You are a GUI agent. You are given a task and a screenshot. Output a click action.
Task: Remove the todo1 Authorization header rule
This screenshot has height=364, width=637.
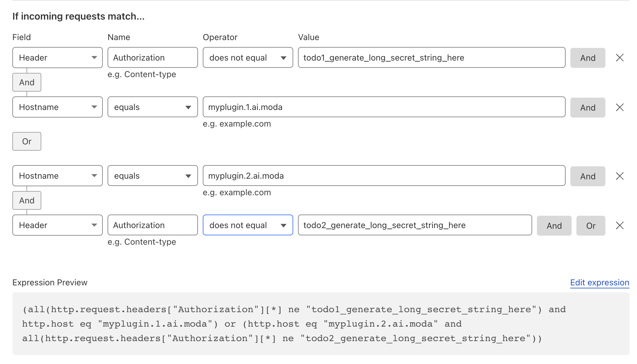pos(620,58)
